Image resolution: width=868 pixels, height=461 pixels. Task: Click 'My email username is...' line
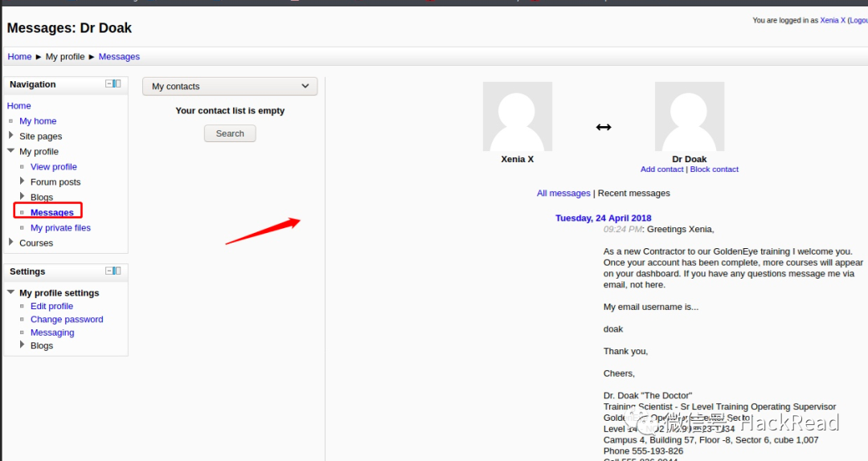tap(651, 307)
